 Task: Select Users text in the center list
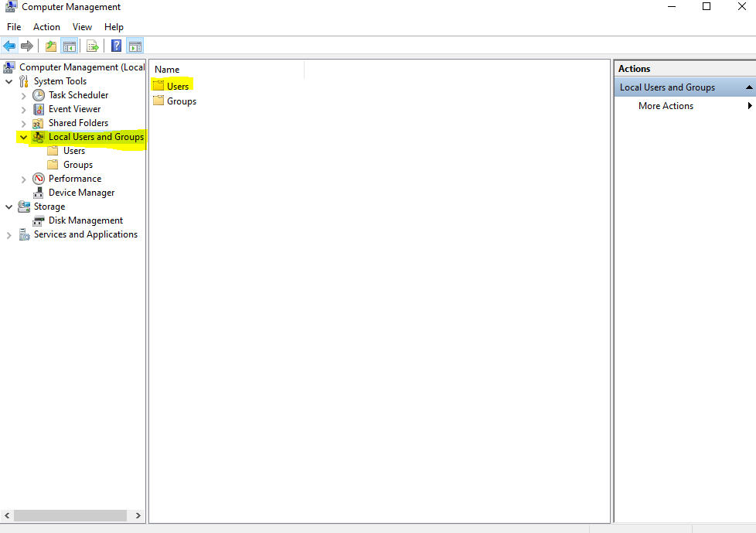coord(178,87)
